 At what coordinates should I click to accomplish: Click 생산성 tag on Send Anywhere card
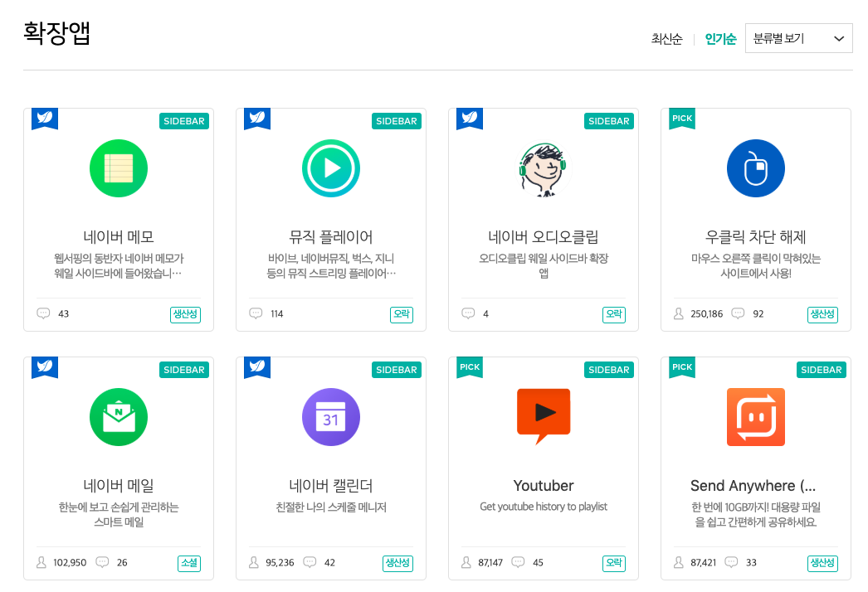(x=822, y=563)
